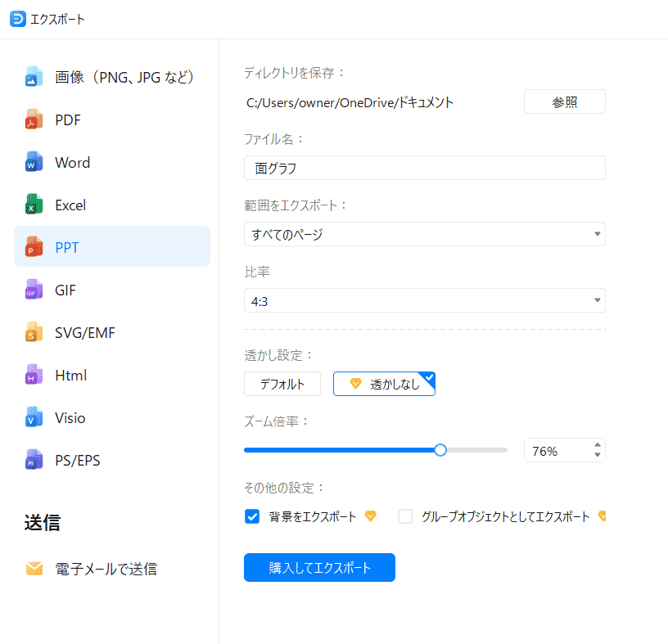The width and height of the screenshot is (668, 644).
Task: Click the ズーム倍率 slider handle
Action: pos(440,450)
